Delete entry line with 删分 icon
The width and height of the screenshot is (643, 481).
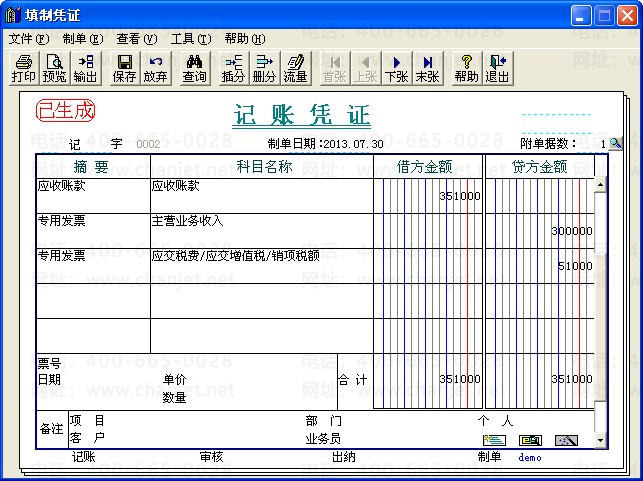coord(264,68)
